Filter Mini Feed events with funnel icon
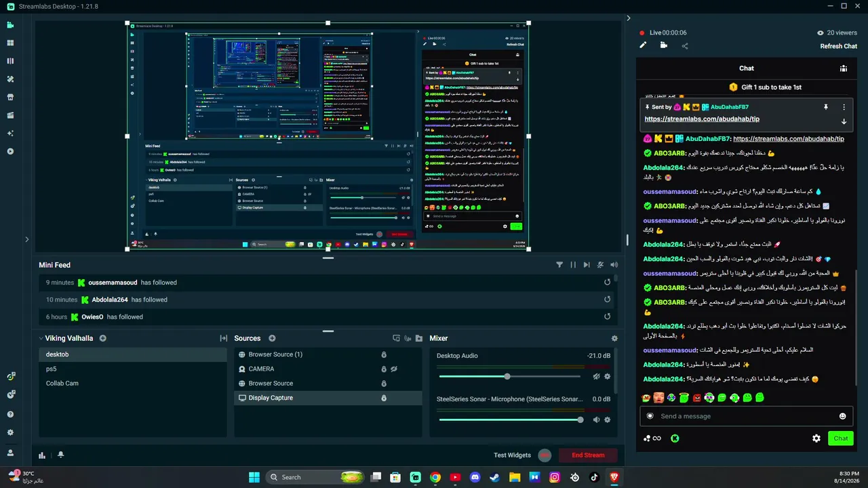868x488 pixels. point(559,265)
